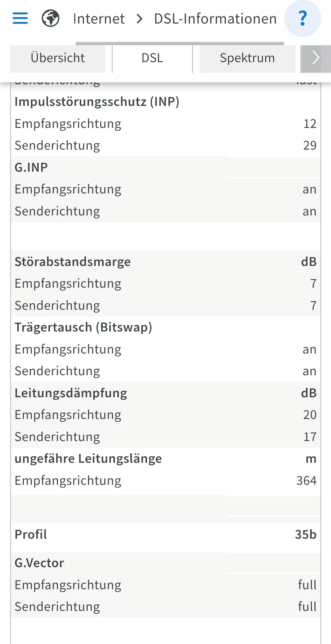Open the hamburger navigation menu

pyautogui.click(x=20, y=18)
